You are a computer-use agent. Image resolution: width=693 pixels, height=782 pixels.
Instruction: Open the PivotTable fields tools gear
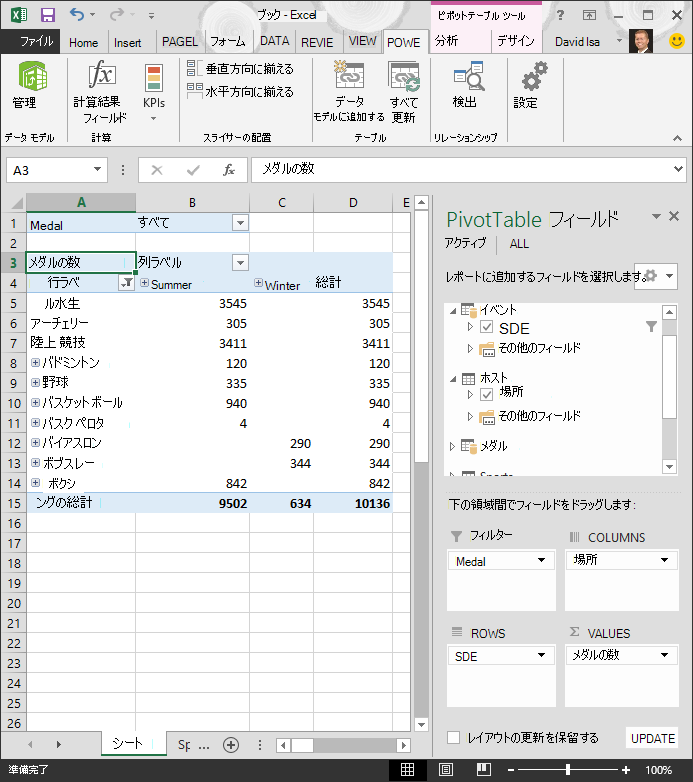[x=656, y=276]
